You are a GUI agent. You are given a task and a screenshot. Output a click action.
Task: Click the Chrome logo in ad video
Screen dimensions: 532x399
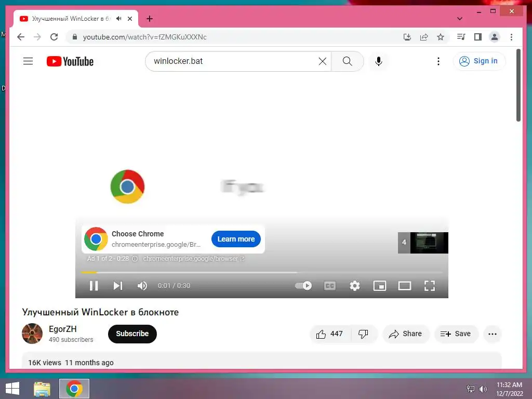[x=128, y=187]
